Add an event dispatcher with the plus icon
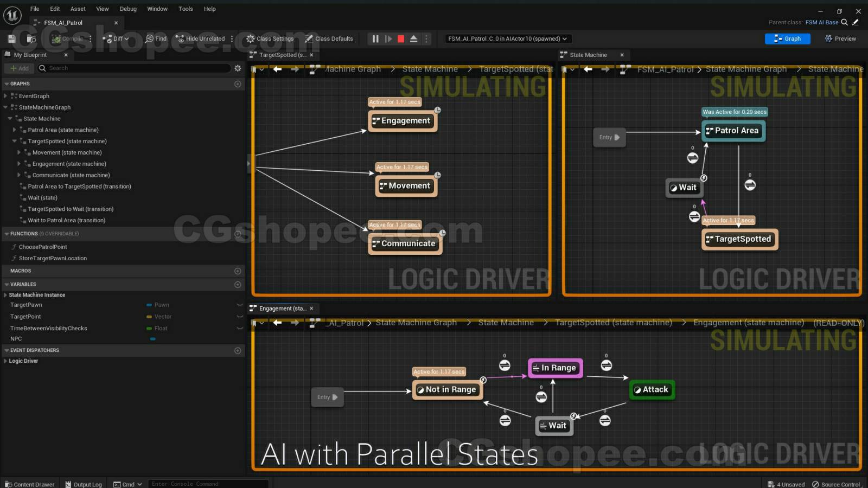The image size is (868, 488). pos(238,350)
